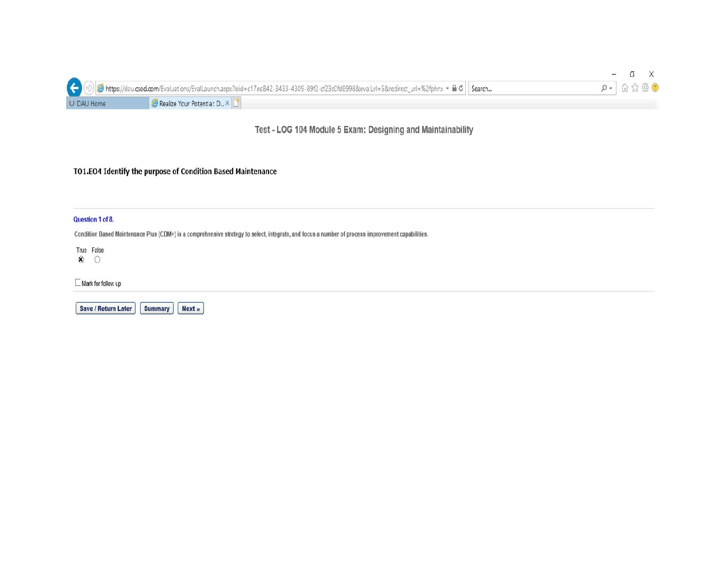This screenshot has height=563, width=728.
Task: Open the browser Home icon
Action: pos(625,88)
